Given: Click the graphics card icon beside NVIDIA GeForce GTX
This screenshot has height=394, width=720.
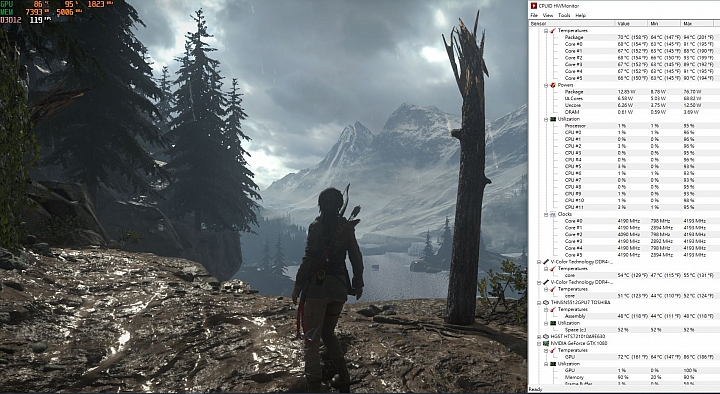Looking at the screenshot, I should tap(546, 343).
